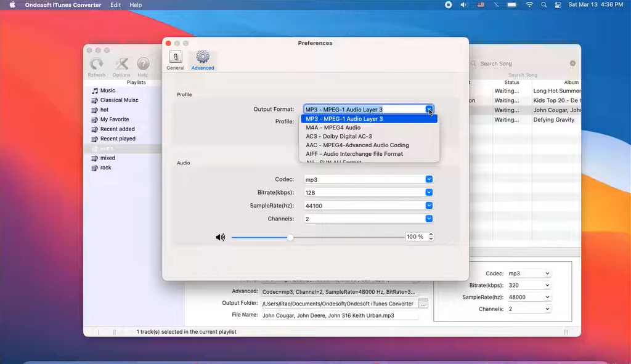The height and width of the screenshot is (364, 631).
Task: Click the Bluetooth status icon
Action: pyautogui.click(x=496, y=5)
